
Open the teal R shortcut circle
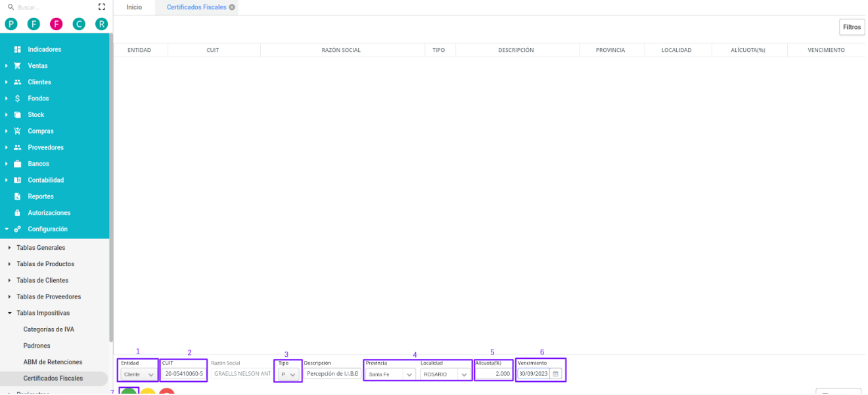tap(101, 24)
